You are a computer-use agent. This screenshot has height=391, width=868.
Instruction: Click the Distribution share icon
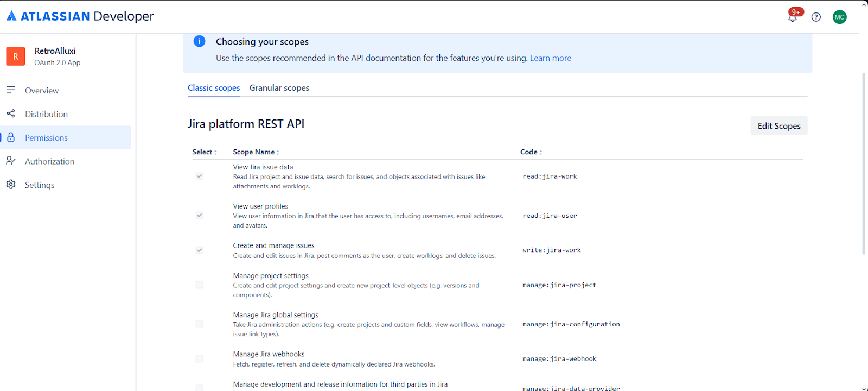(11, 113)
